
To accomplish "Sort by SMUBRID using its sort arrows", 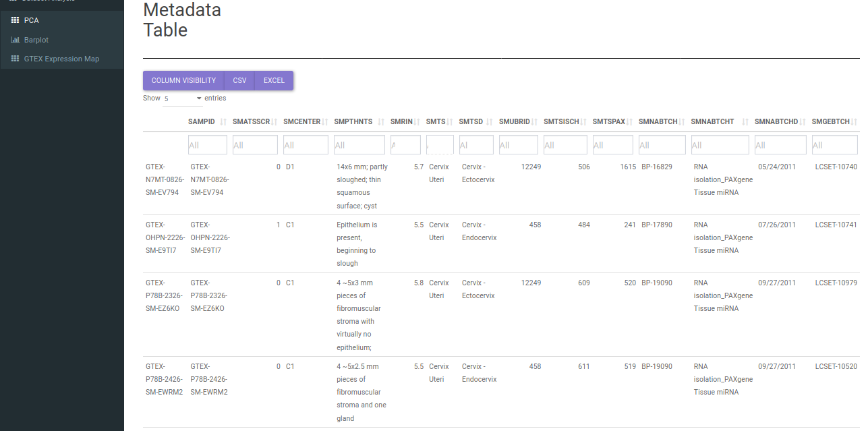I will [534, 122].
